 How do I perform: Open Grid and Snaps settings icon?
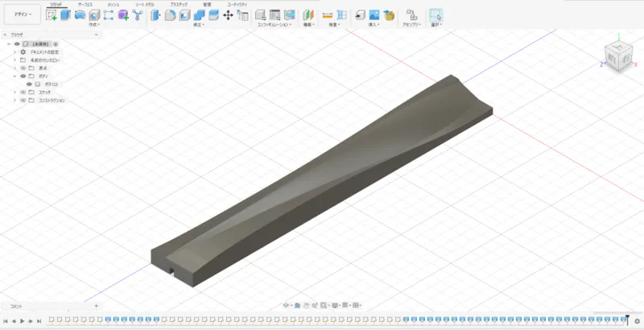[x=345, y=305]
